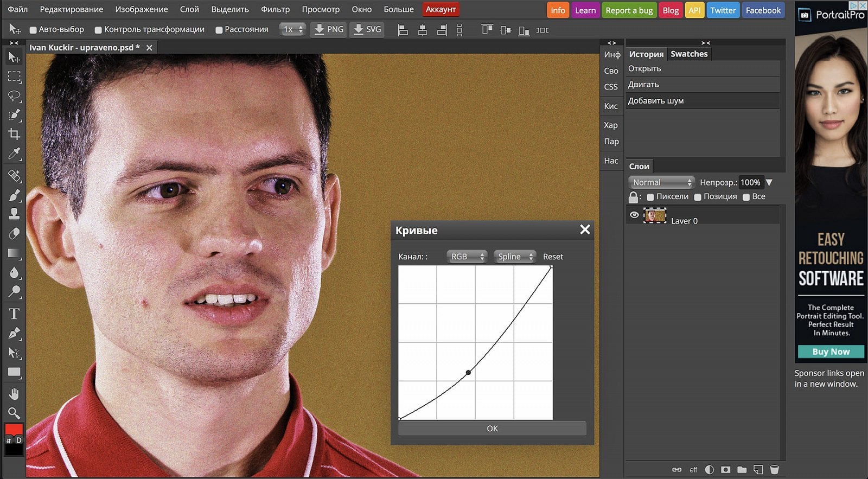Select the Rectangular Select tool
Viewport: 868px width, 479px height.
coord(14,76)
